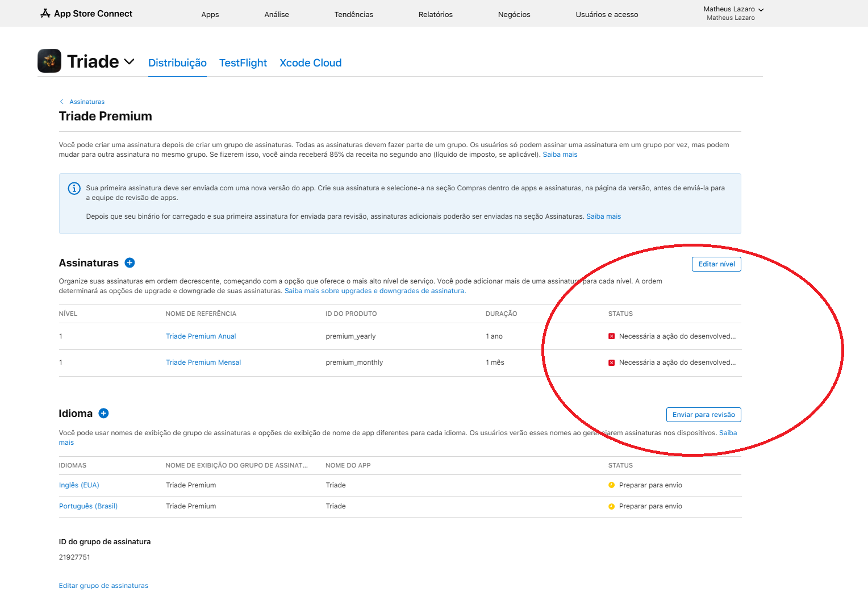Click the Triade app icon thumbnail

point(49,61)
